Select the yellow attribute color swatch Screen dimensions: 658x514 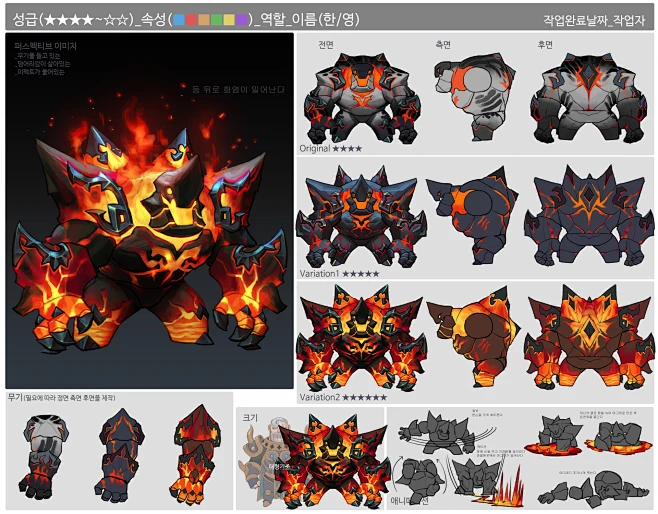(x=230, y=19)
